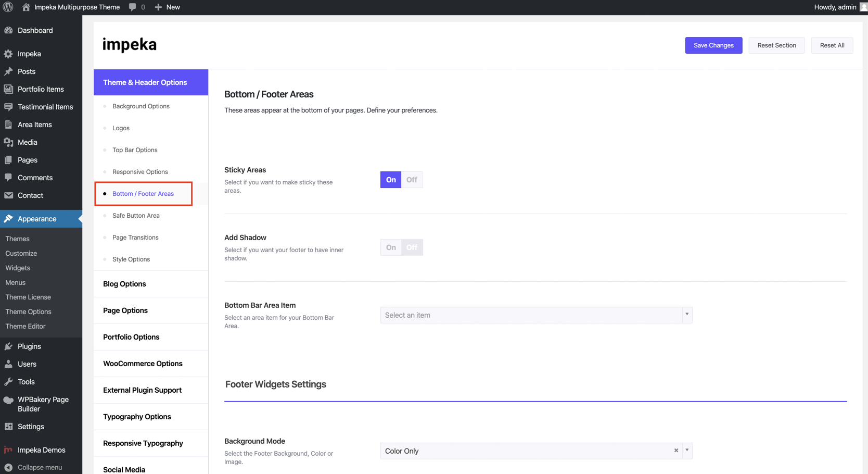Clear the Color Only selection with the x

click(676, 451)
